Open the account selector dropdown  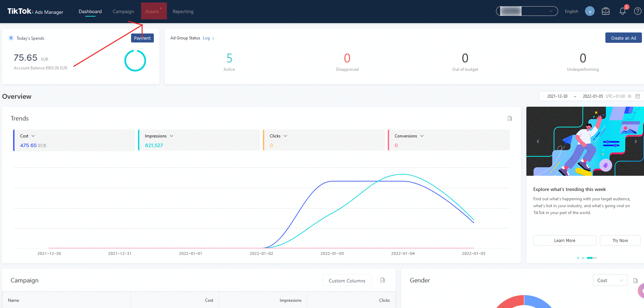tap(527, 11)
